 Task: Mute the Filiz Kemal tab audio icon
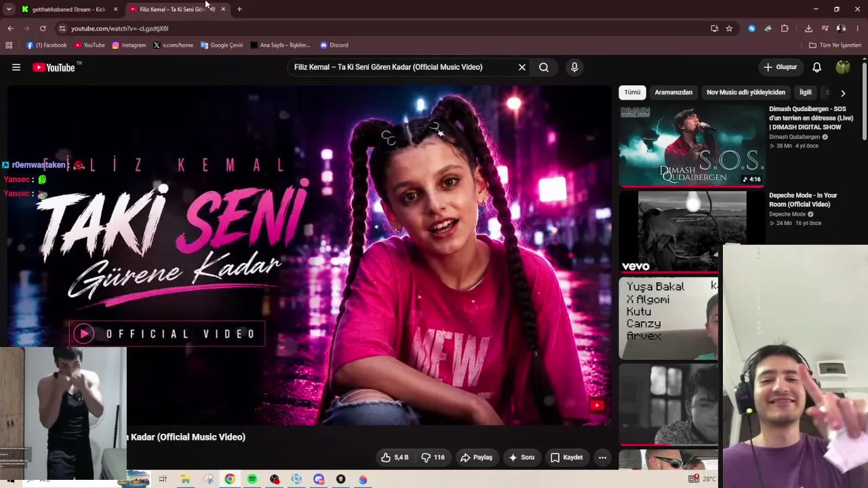tap(212, 9)
